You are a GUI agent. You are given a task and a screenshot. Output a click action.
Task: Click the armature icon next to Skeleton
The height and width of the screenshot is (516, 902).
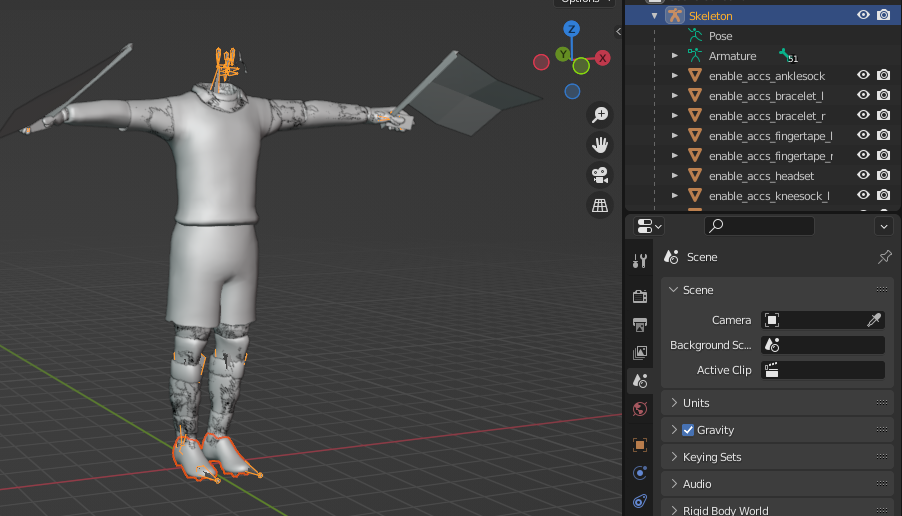pos(675,16)
